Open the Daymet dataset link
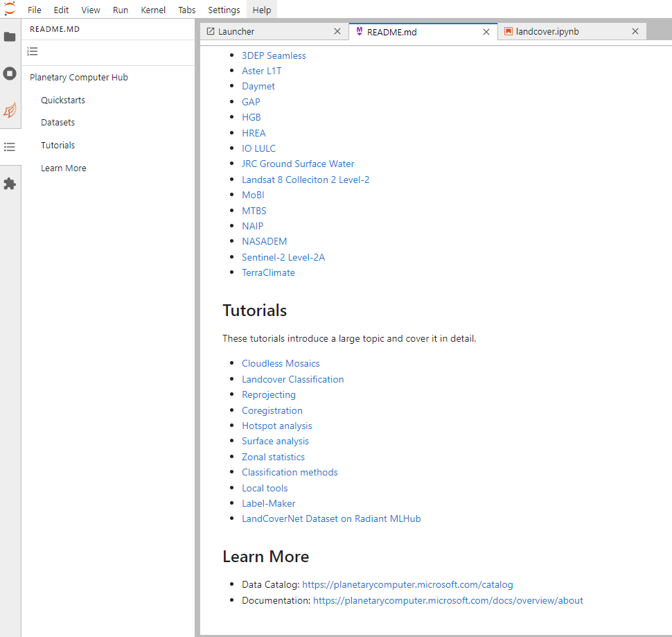The height and width of the screenshot is (637, 672). [258, 86]
